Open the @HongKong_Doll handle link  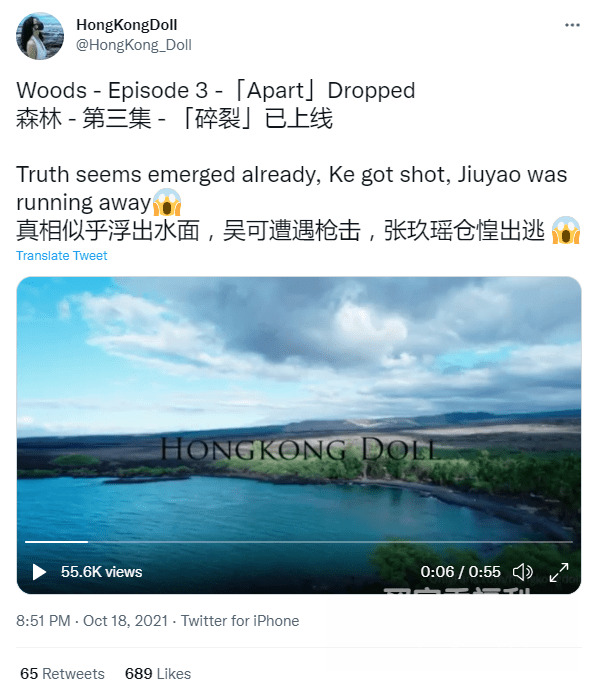(x=134, y=45)
